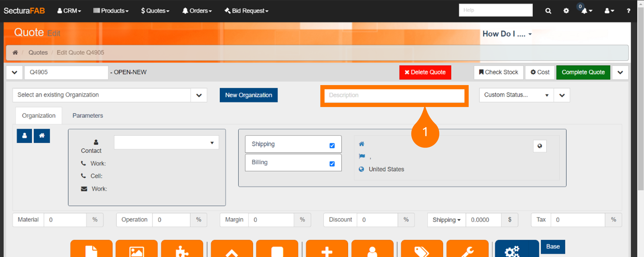Click the orange wrench tool button
Screen dimensions: 644x257
(467, 249)
